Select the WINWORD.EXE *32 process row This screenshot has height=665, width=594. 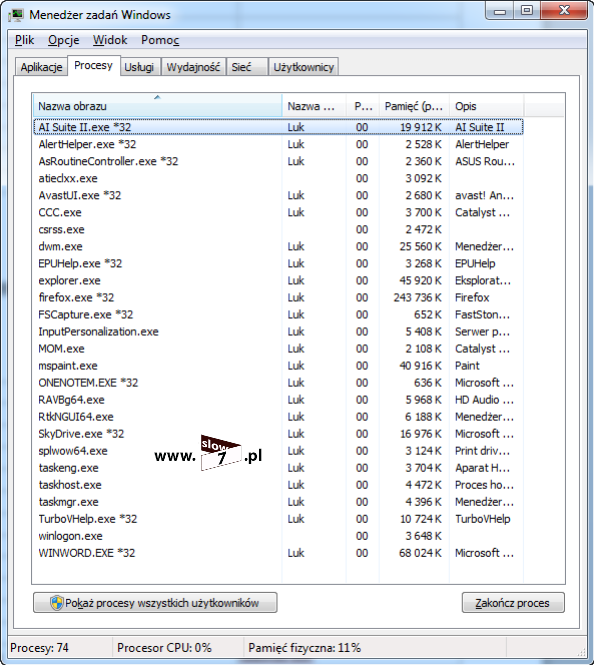click(278, 553)
